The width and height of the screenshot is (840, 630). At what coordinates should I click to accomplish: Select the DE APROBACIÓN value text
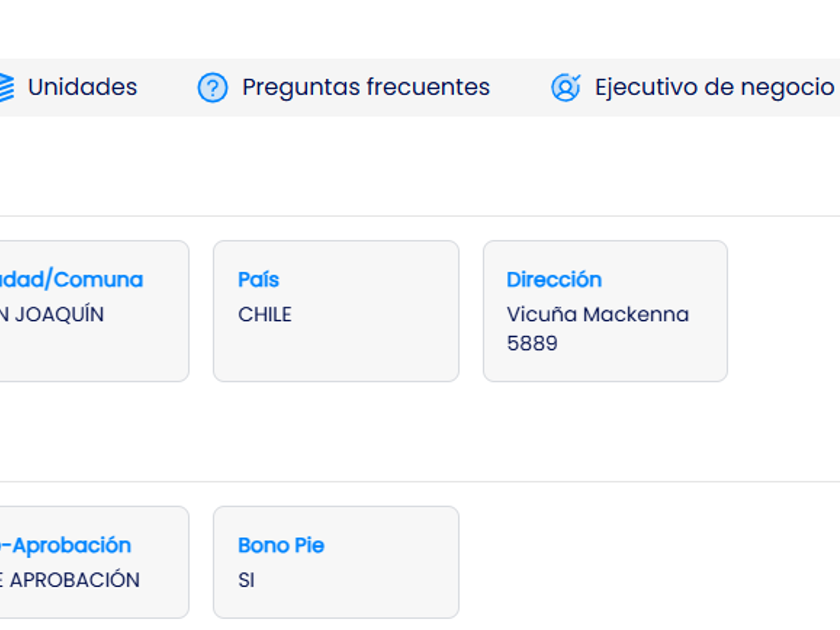70,580
